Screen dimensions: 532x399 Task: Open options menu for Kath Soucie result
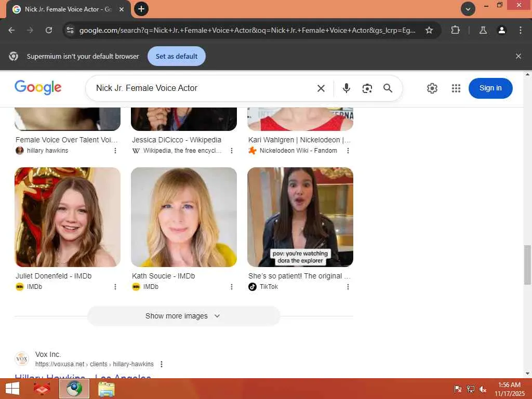232,287
